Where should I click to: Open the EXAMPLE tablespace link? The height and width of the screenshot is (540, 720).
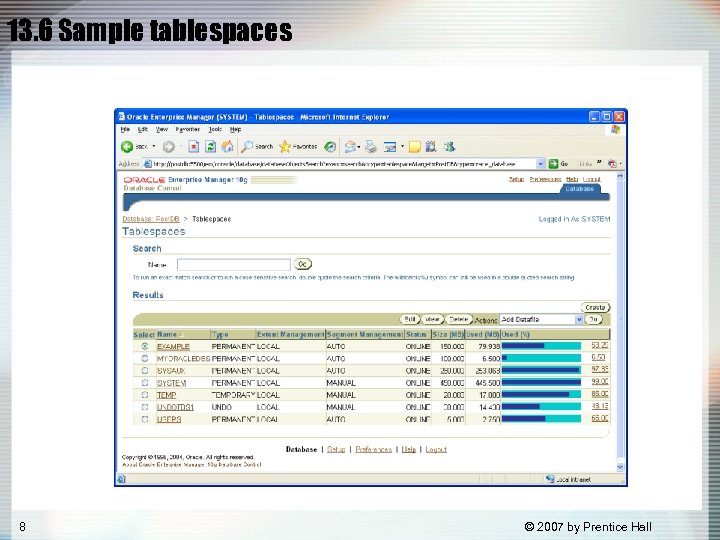pyautogui.click(x=173, y=346)
